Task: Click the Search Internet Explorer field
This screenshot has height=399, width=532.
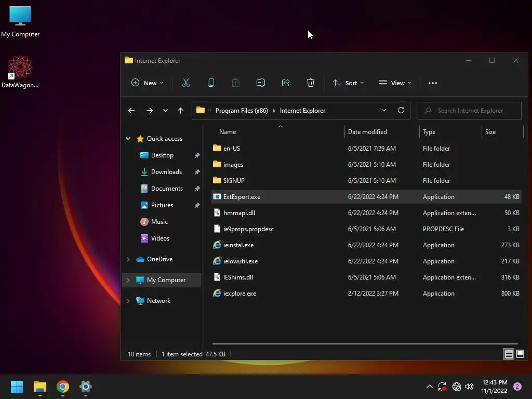Action: (x=469, y=111)
